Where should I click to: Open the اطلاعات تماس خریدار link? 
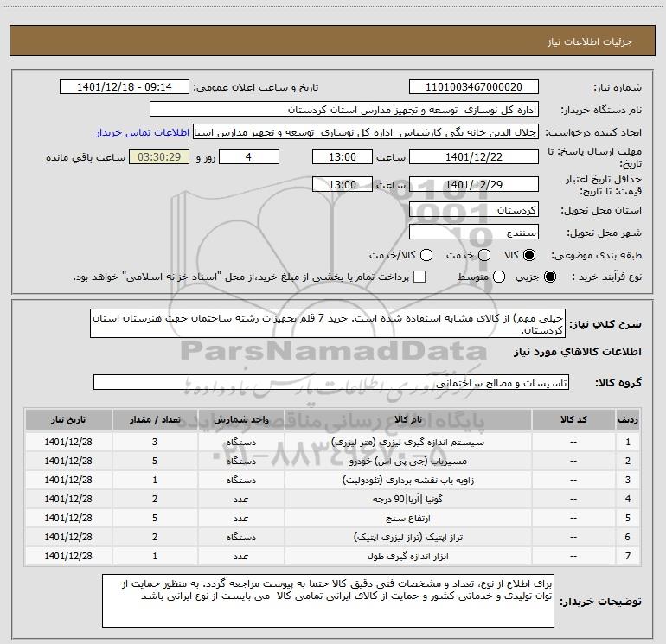(x=143, y=132)
